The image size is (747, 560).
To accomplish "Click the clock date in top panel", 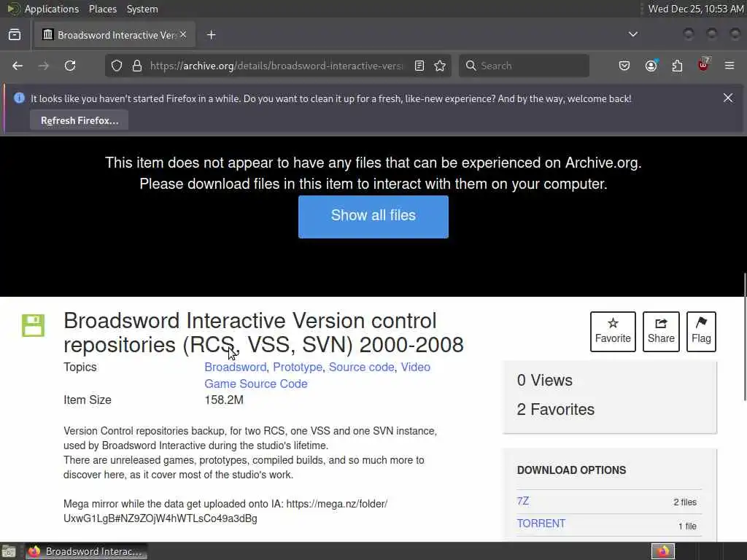I will click(x=695, y=9).
